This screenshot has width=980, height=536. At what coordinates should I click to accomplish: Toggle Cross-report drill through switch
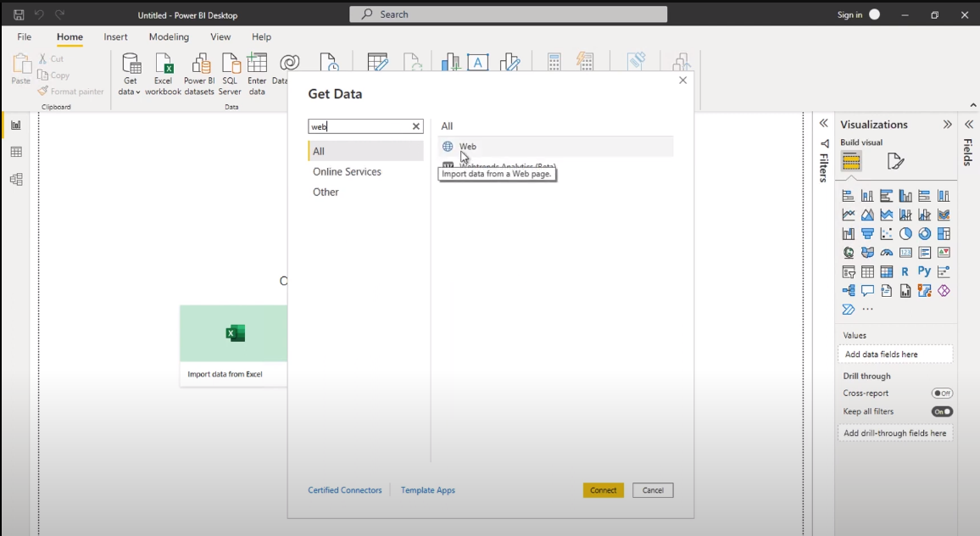click(x=942, y=394)
